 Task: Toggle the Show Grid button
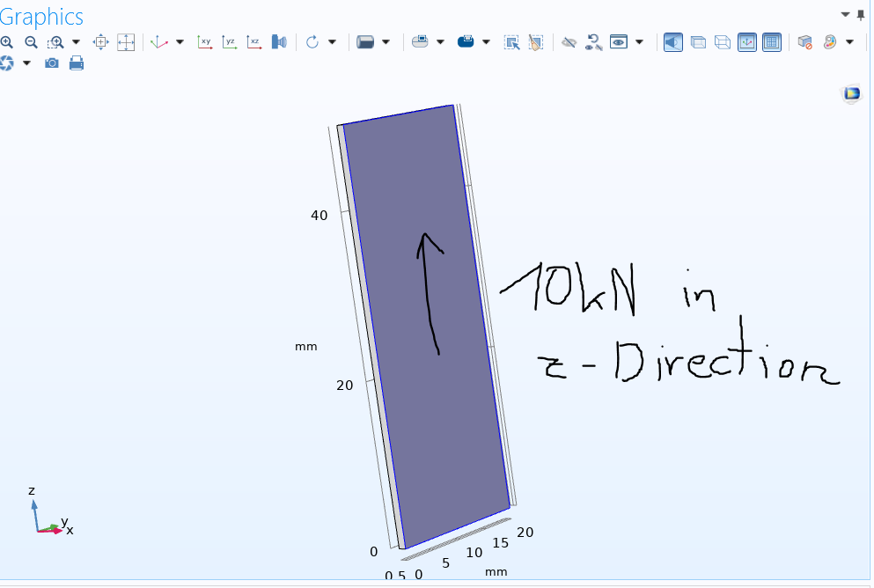coord(771,41)
